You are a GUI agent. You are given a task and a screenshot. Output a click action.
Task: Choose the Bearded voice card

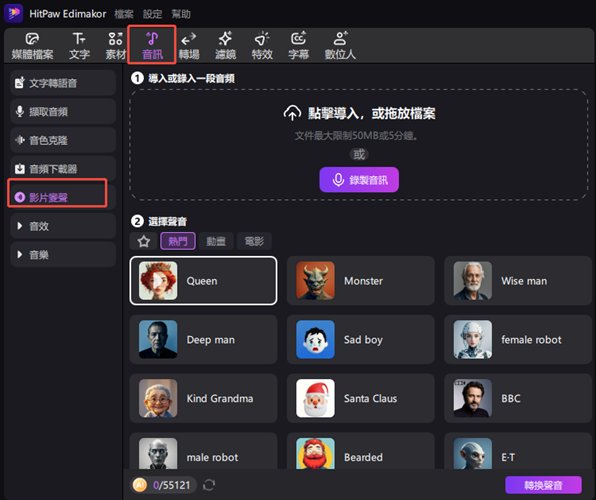click(360, 452)
